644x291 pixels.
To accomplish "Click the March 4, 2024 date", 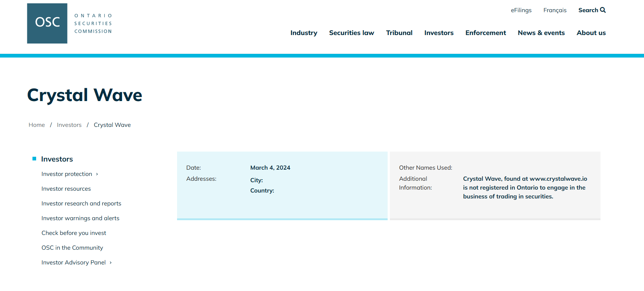I will (x=270, y=168).
